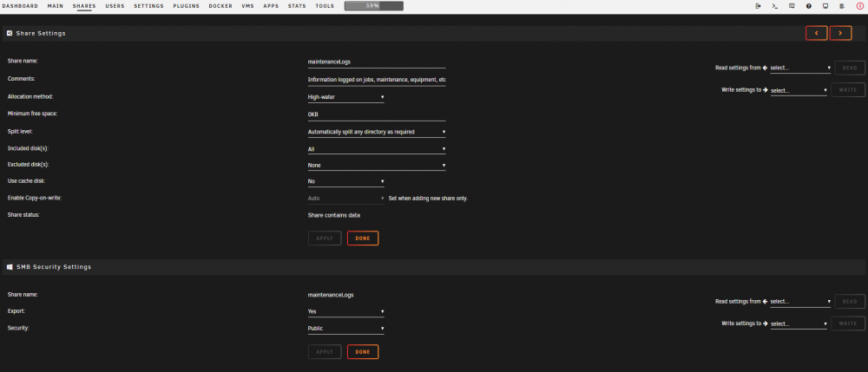The width and height of the screenshot is (868, 372).
Task: Click the 'Split level:' label
Action: pyautogui.click(x=21, y=132)
